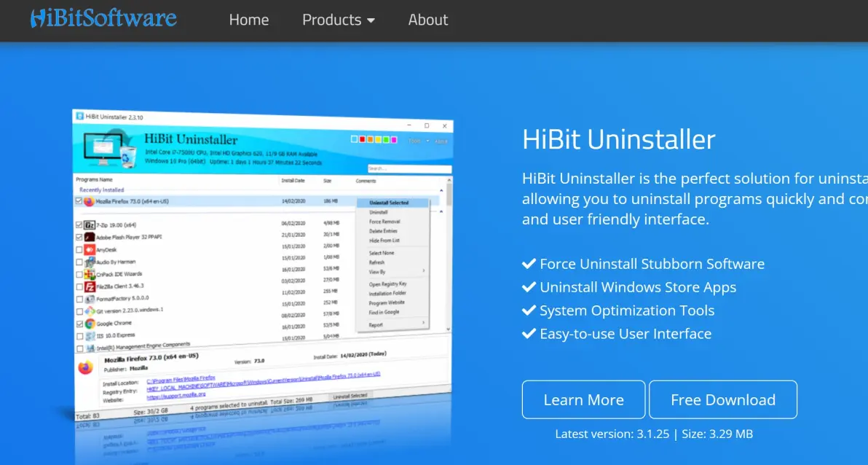Click the 'Latest version: 3.1.25' text
The height and width of the screenshot is (465, 868).
tap(612, 434)
